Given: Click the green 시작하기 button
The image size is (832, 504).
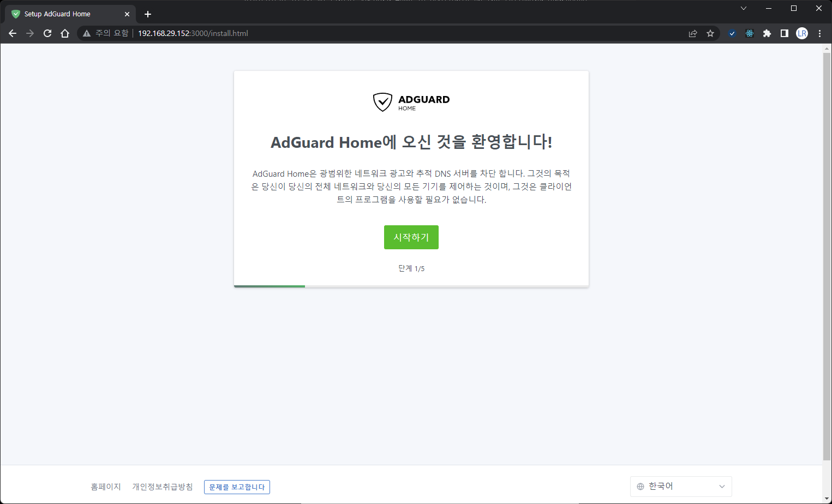Looking at the screenshot, I should (411, 237).
